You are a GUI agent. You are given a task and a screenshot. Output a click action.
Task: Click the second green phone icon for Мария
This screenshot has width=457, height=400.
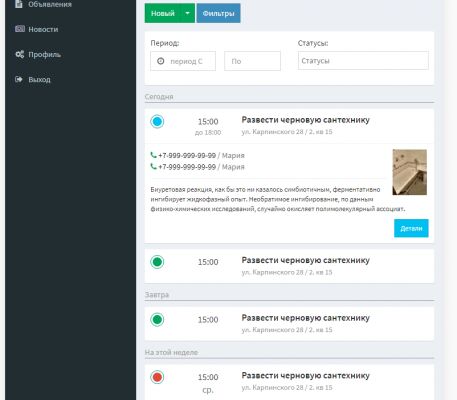153,166
